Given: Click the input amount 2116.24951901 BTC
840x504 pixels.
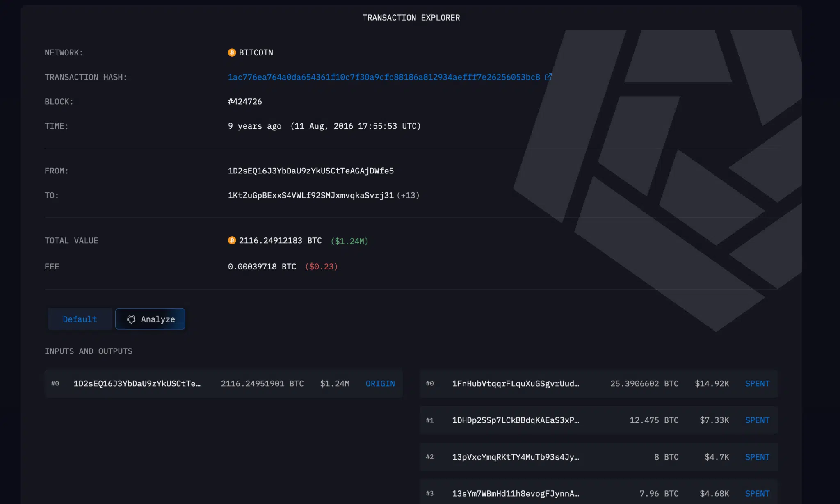Looking at the screenshot, I should pos(262,383).
